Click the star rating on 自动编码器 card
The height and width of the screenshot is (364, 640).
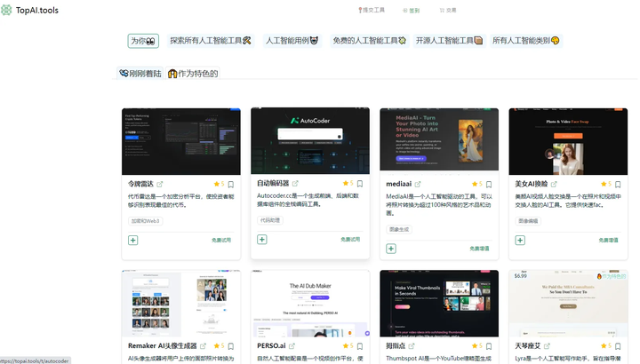click(348, 184)
